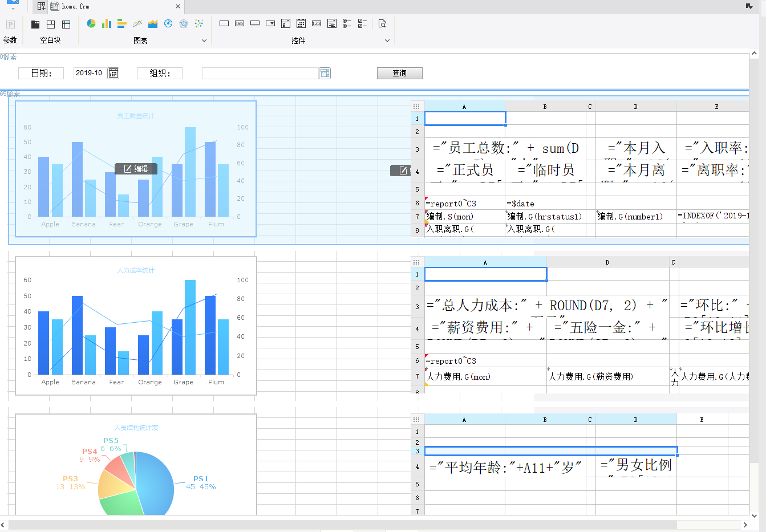Click 编辑 on the employee chart
The height and width of the screenshot is (532, 766).
pos(136,169)
